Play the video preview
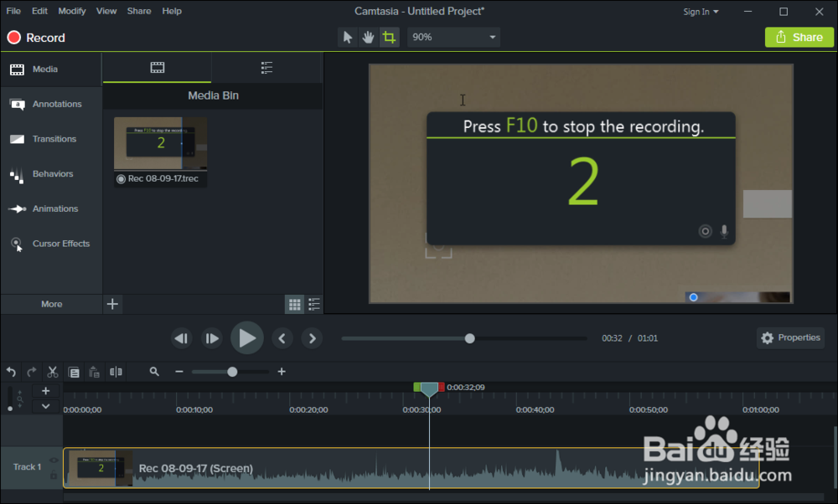This screenshot has width=838, height=504. point(247,338)
